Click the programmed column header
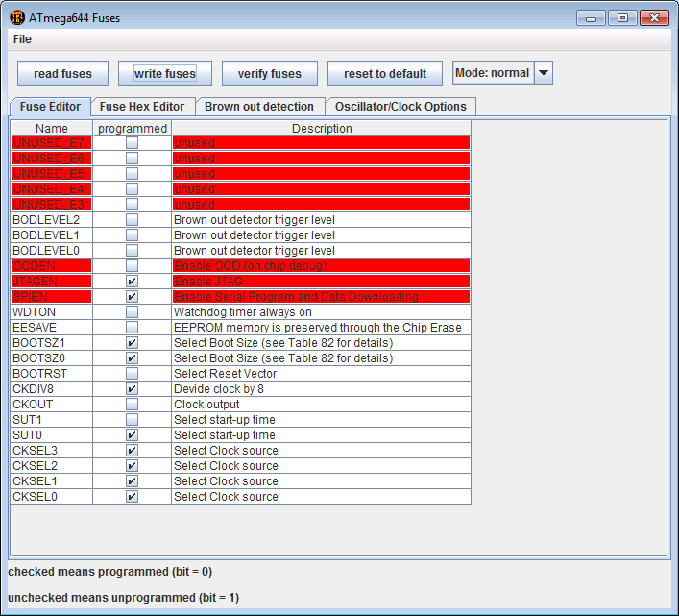 pos(133,128)
